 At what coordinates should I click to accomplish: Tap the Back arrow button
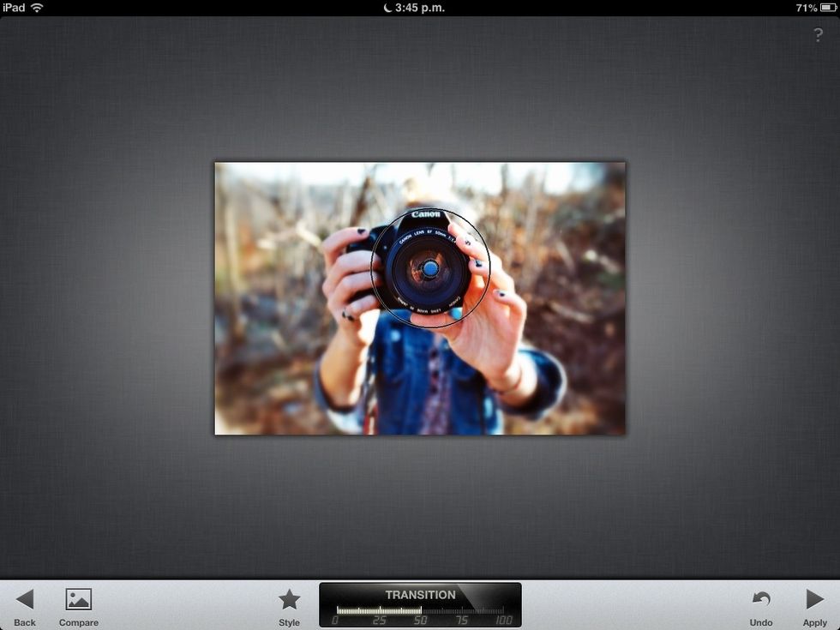(x=25, y=607)
